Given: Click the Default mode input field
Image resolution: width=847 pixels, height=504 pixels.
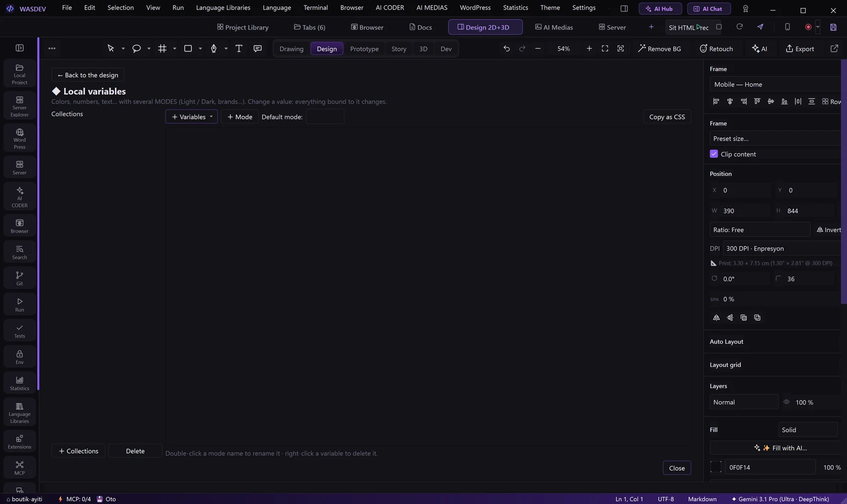Looking at the screenshot, I should click(x=325, y=117).
